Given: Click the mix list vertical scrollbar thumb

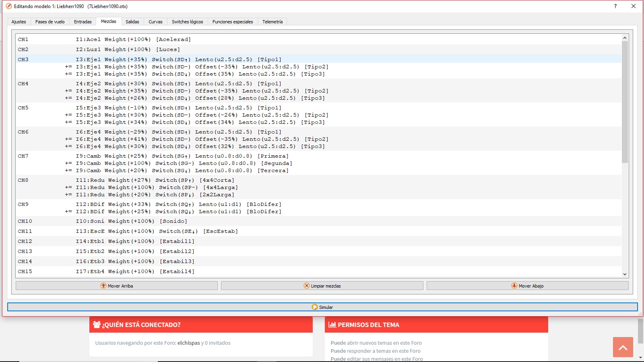Looking at the screenshot, I should pos(625,102).
